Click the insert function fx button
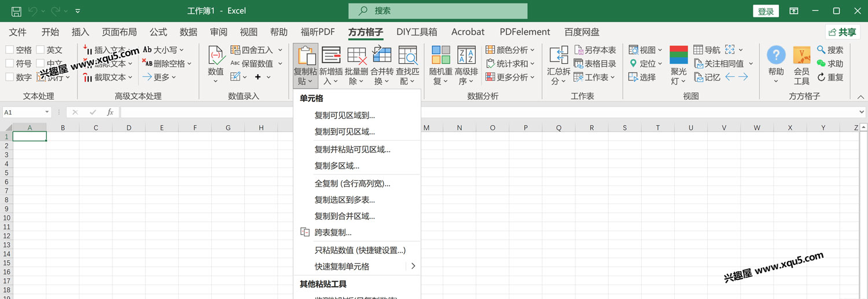Image resolution: width=868 pixels, height=299 pixels. pyautogui.click(x=110, y=112)
